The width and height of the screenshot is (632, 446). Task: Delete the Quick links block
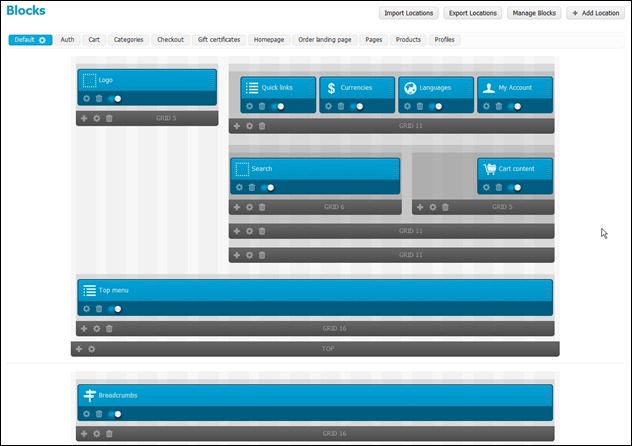tap(262, 106)
